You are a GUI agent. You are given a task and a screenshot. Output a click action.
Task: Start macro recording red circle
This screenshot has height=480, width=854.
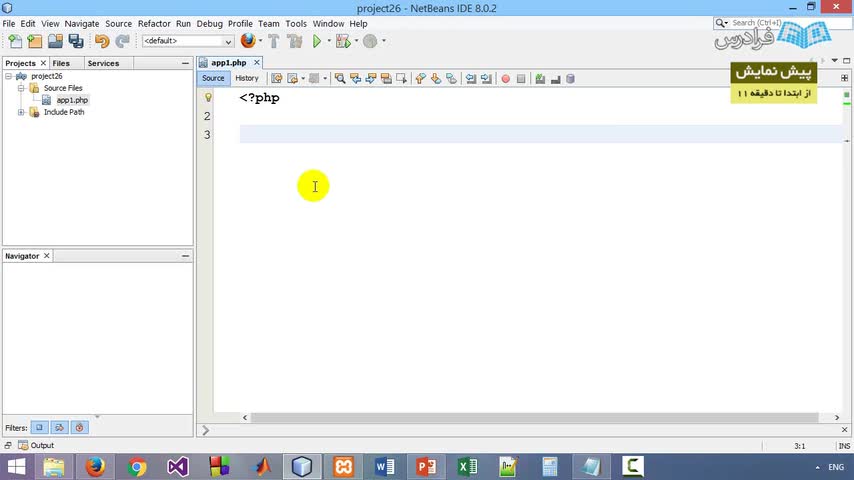(505, 78)
